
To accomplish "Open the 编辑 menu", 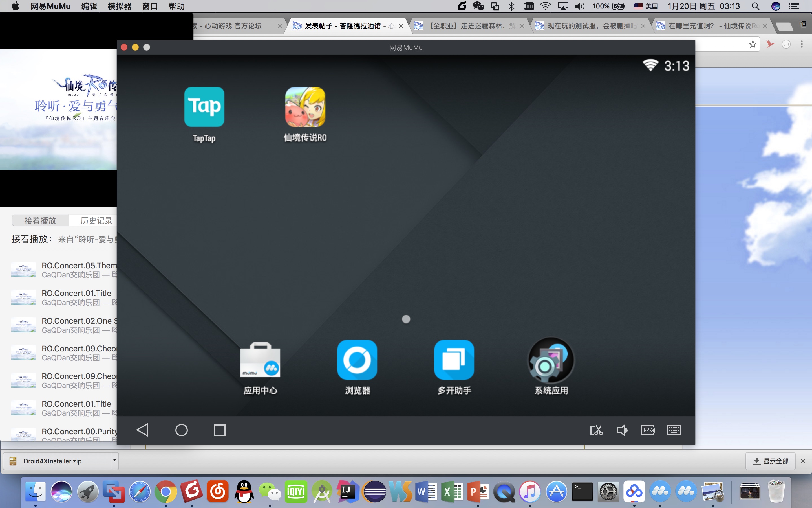I will pos(89,6).
